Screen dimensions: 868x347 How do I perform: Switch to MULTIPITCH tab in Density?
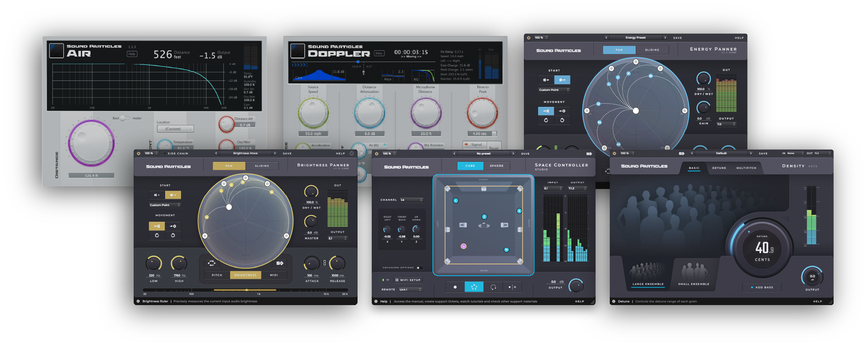coord(746,168)
